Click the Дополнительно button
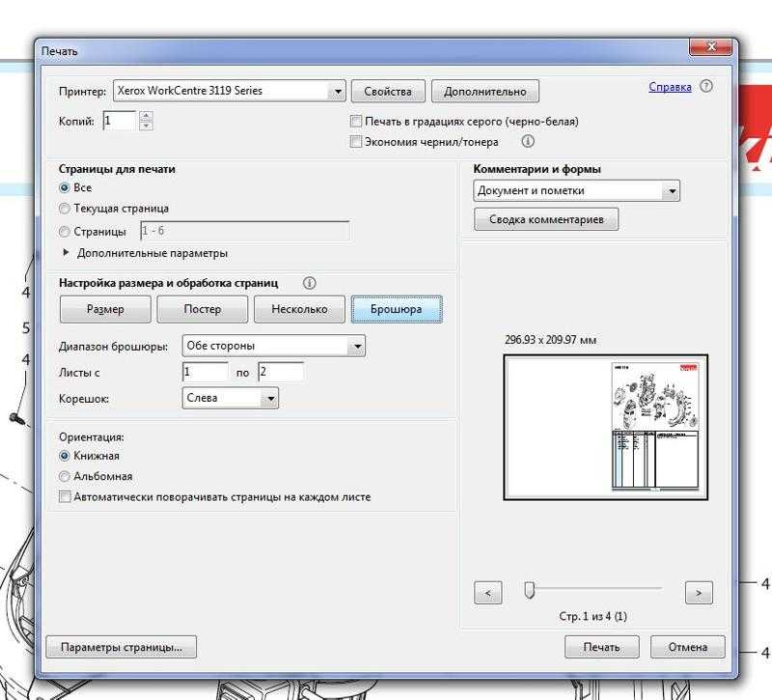The image size is (772, 700). [485, 91]
